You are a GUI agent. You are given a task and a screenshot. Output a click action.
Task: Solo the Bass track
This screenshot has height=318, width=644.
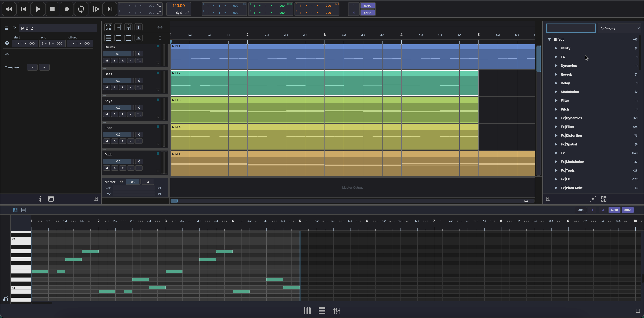[115, 87]
